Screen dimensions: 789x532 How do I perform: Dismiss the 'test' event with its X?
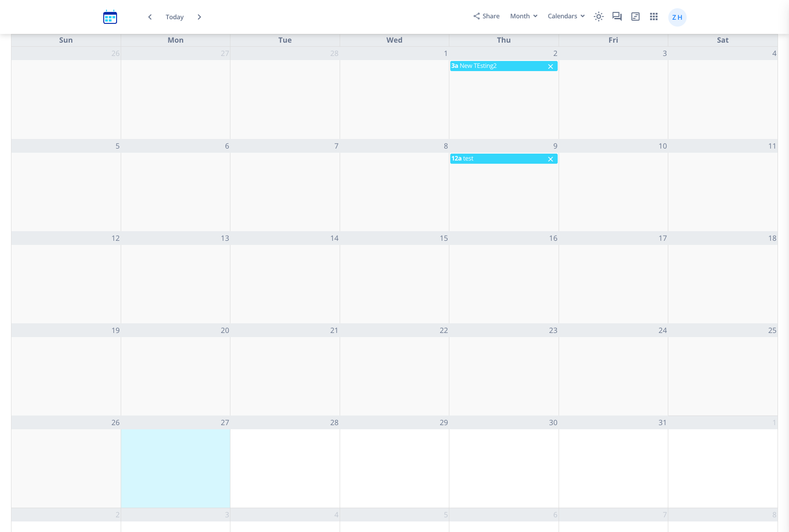point(550,159)
